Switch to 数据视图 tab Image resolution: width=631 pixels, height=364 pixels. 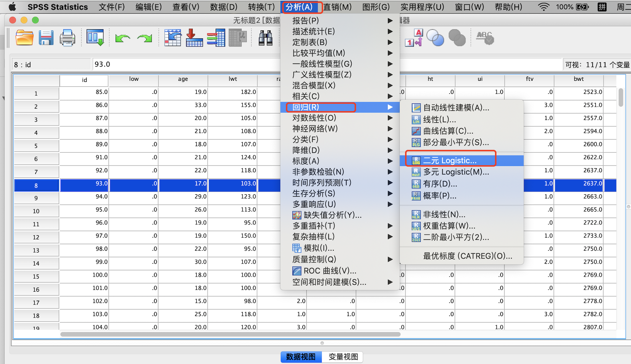[301, 357]
